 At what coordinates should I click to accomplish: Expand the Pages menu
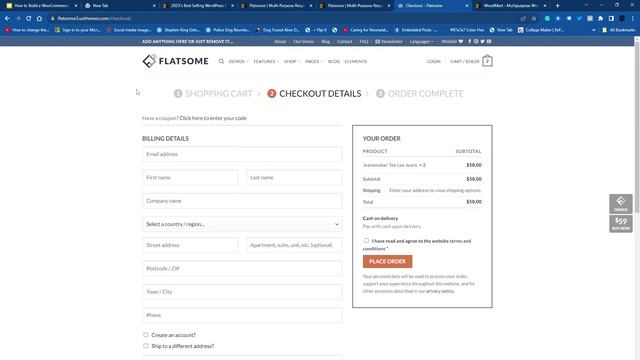tap(314, 61)
